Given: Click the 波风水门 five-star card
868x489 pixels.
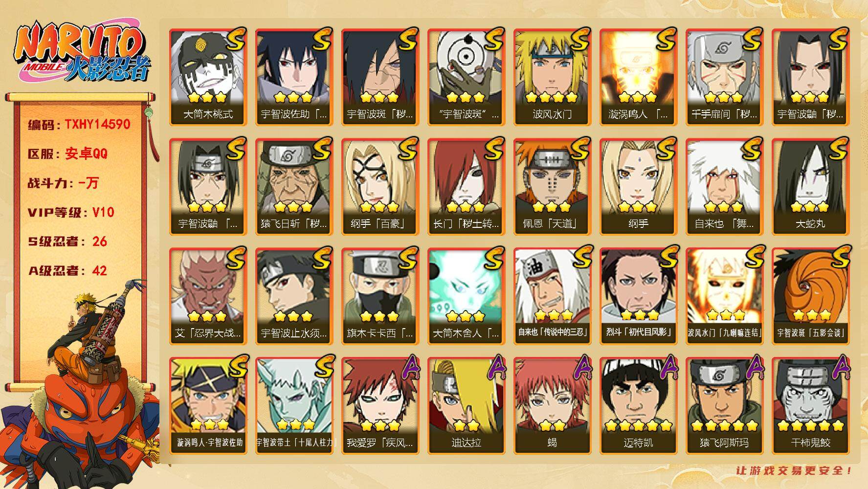Looking at the screenshot, I should pos(552,77).
